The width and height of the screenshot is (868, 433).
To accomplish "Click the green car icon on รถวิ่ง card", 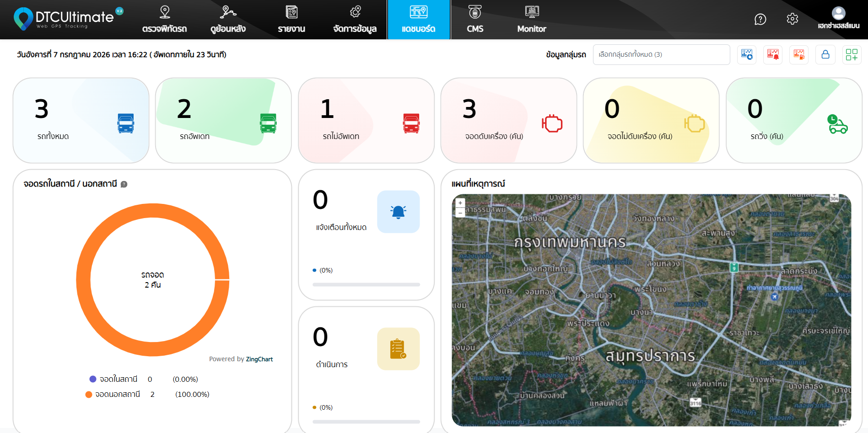I will point(837,124).
